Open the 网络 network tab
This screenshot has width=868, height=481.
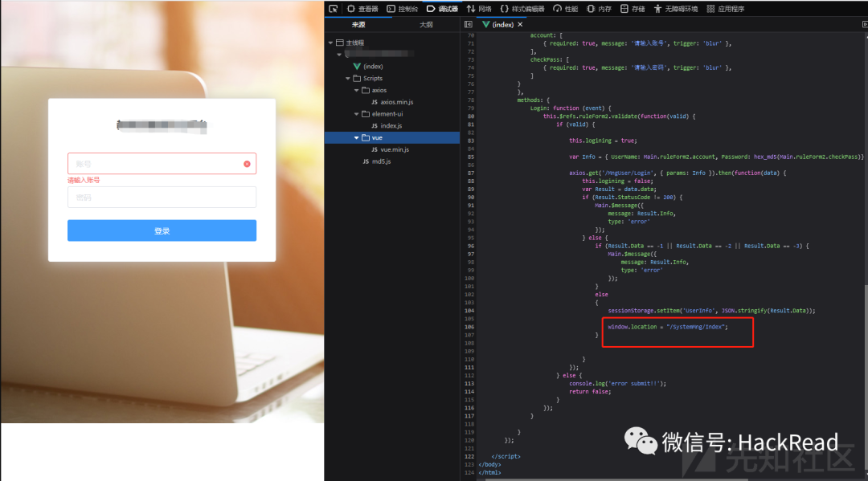tap(479, 8)
